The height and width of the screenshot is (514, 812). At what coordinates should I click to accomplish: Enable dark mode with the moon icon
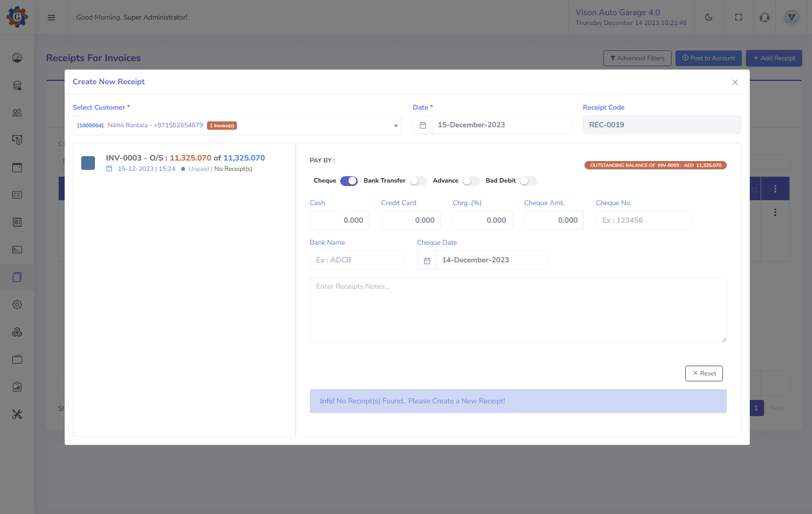point(709,17)
